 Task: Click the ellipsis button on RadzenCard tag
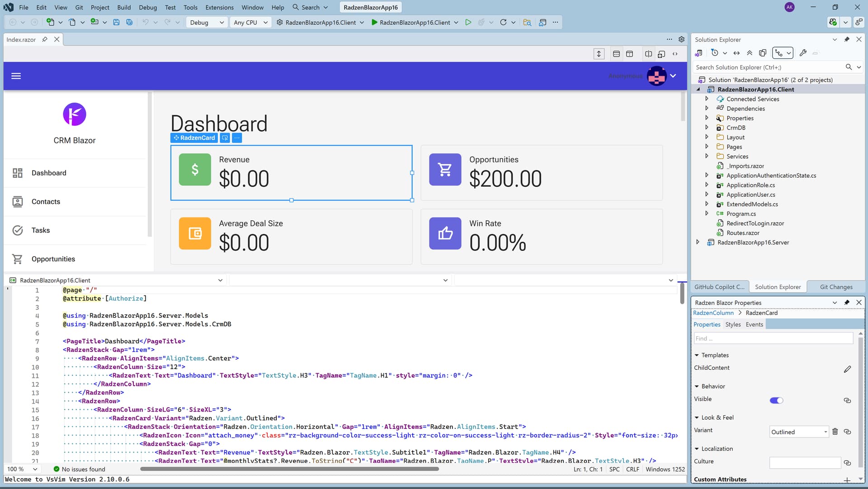pyautogui.click(x=237, y=138)
